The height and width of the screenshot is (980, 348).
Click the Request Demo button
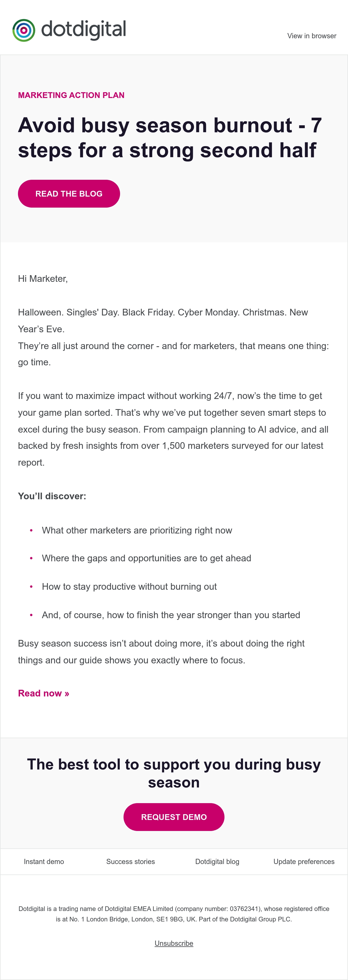click(x=174, y=817)
